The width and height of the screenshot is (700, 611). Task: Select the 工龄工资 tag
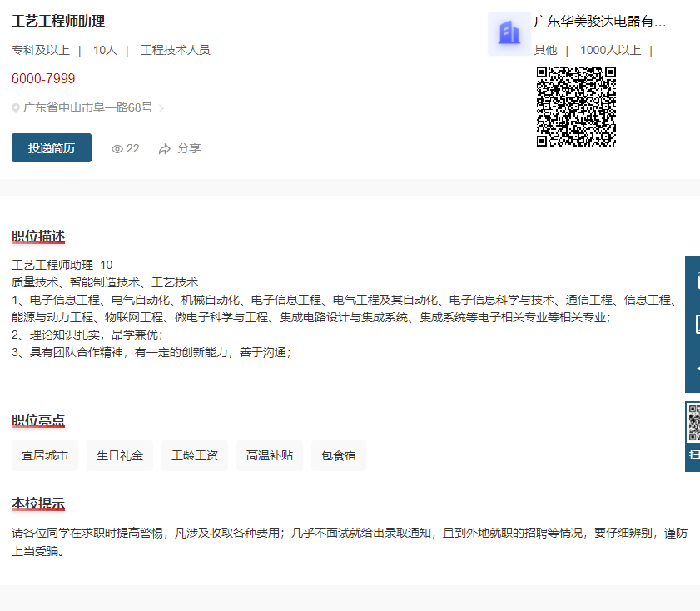point(195,455)
